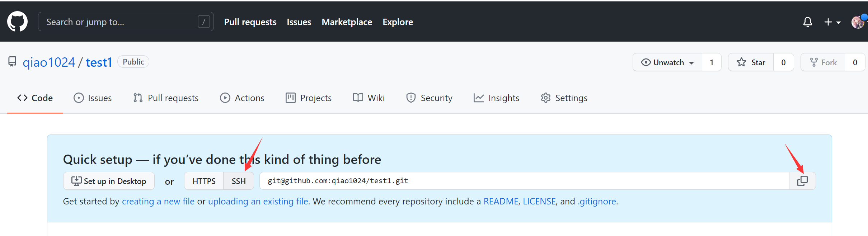Click the Public visibility badge

(133, 62)
